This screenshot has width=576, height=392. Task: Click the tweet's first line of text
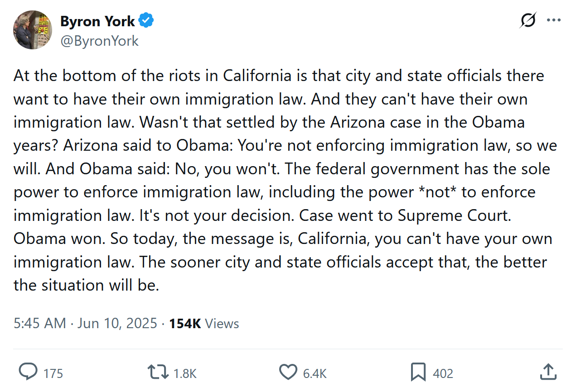(278, 76)
